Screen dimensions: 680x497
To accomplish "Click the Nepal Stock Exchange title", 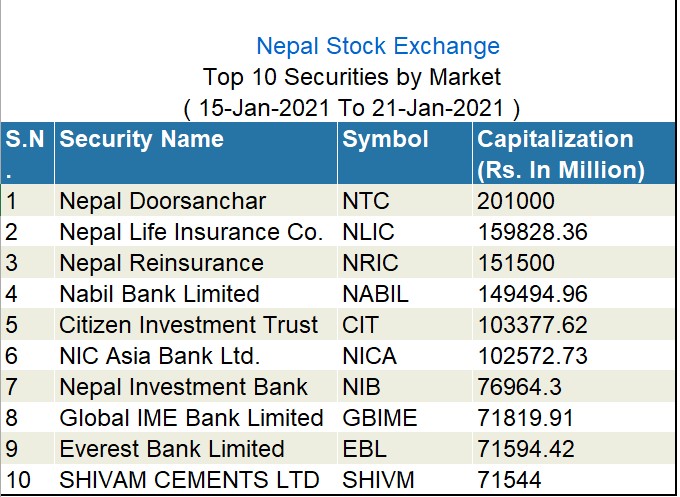I will coord(377,46).
